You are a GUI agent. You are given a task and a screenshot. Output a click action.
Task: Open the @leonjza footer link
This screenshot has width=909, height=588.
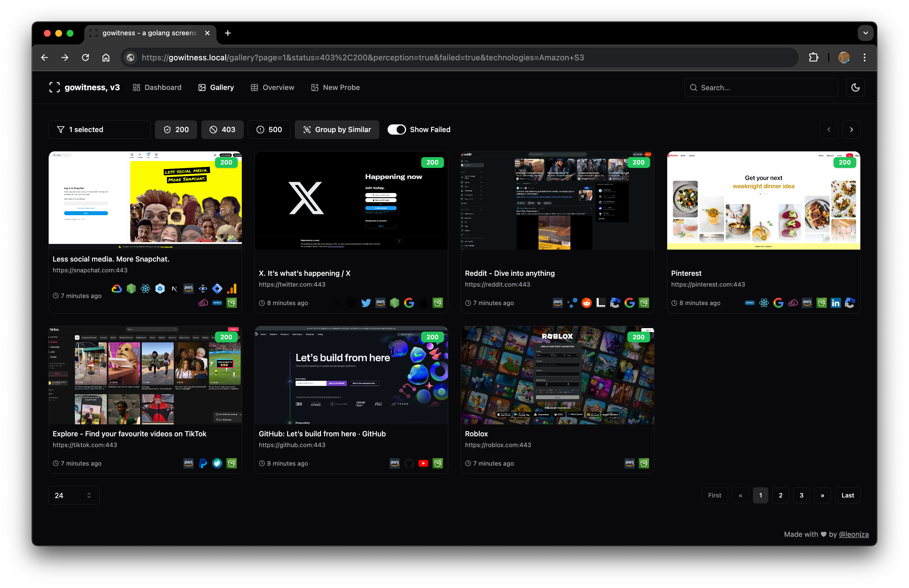[x=853, y=534]
